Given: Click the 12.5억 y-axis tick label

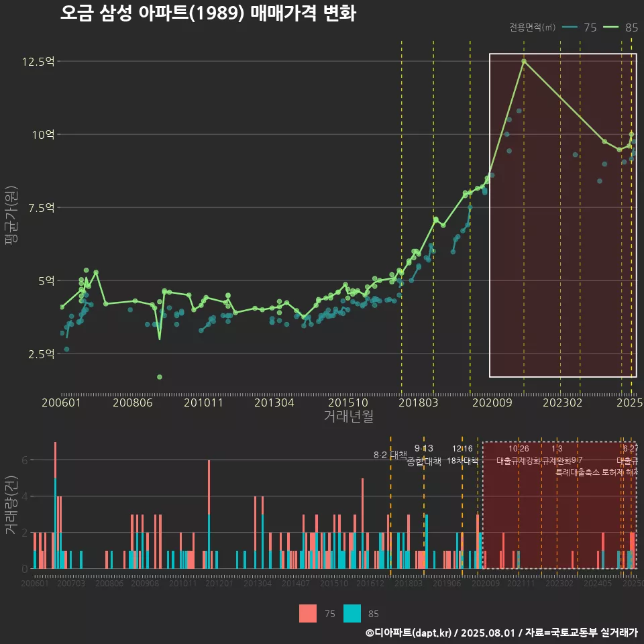Looking at the screenshot, I should 38,62.
